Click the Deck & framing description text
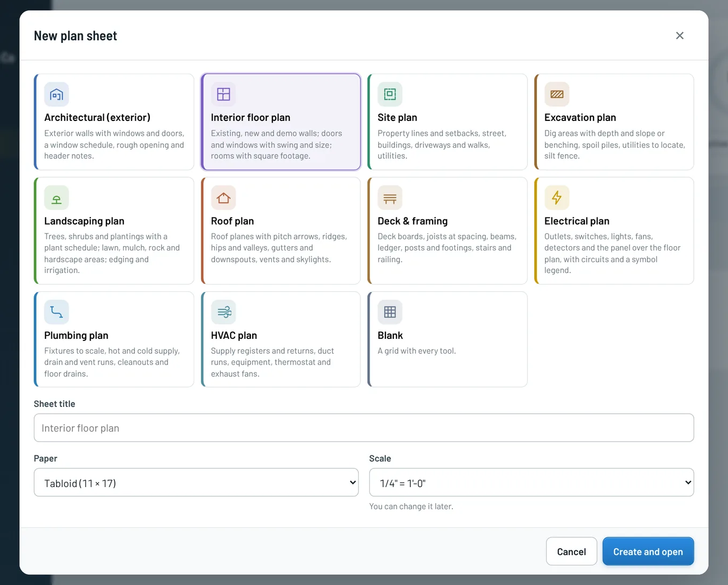This screenshot has width=728, height=585. point(447,248)
